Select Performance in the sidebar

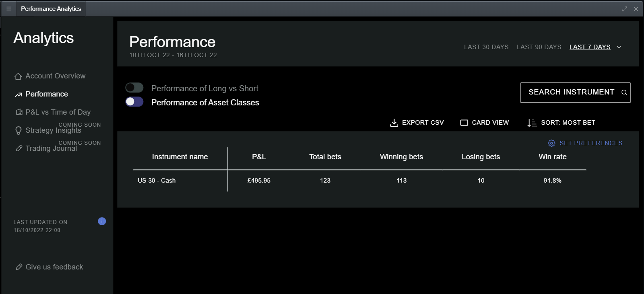[x=46, y=94]
